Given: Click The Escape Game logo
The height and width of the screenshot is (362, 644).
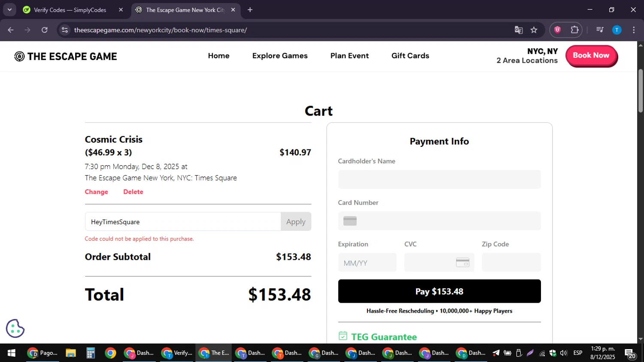Looking at the screenshot, I should (x=66, y=56).
